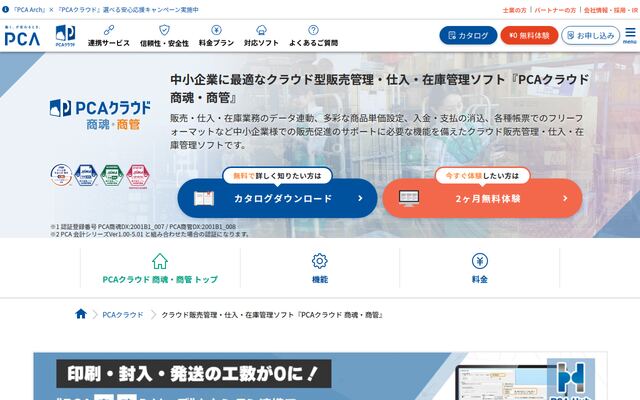
Task: Click the よくあるご質問 question mark icon
Action: click(313, 30)
